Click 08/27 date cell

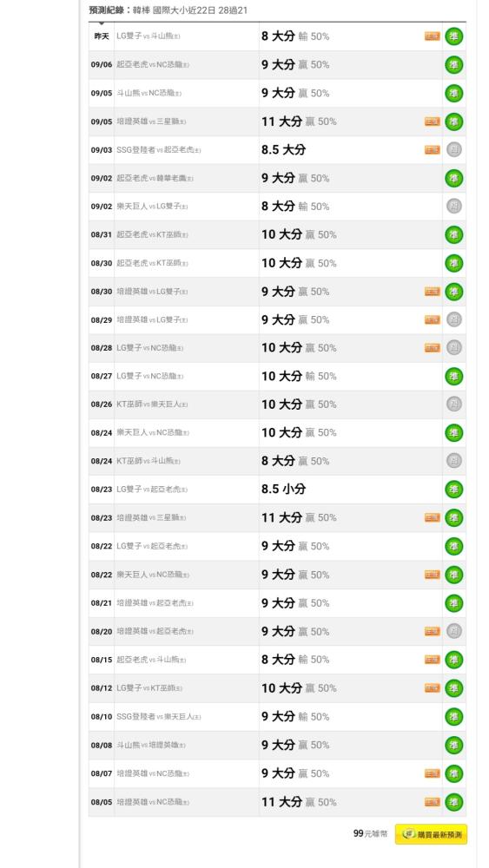(102, 377)
